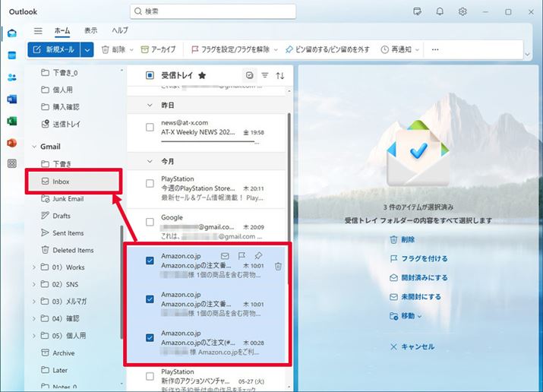Open the People contacts icon

click(x=12, y=77)
